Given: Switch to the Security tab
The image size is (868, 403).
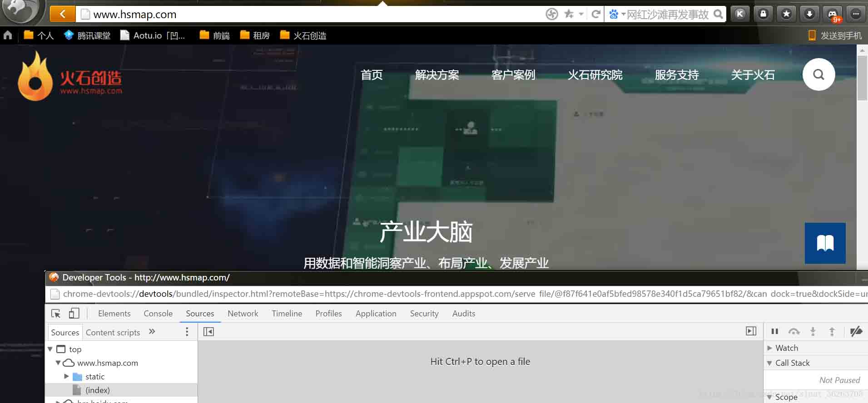Looking at the screenshot, I should pos(424,314).
